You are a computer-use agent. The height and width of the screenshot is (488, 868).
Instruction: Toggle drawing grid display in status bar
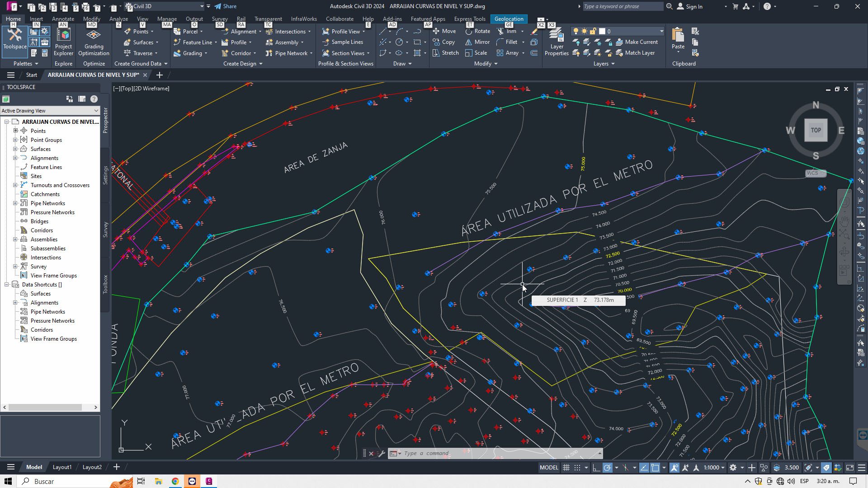pyautogui.click(x=566, y=468)
